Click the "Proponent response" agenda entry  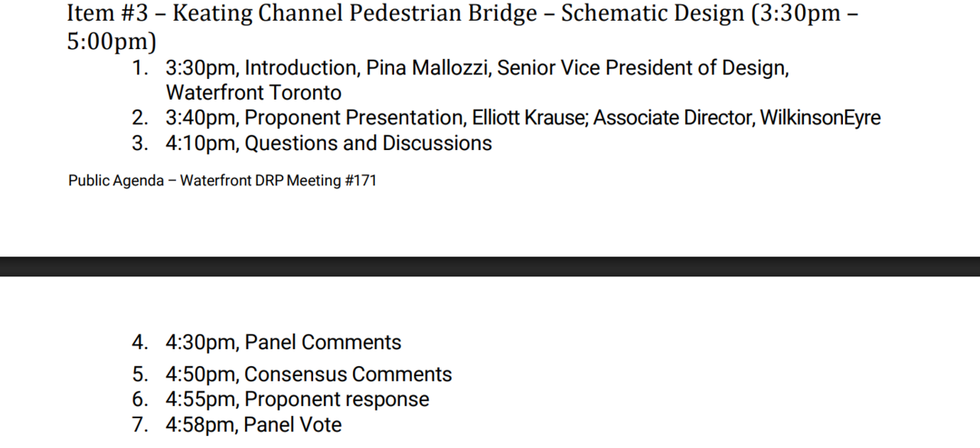(x=337, y=400)
